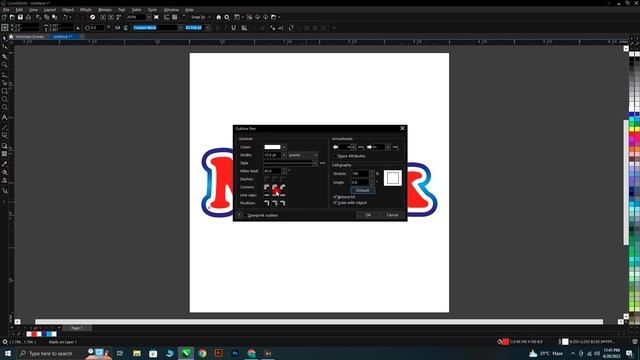Viewport: 640px width, 360px height.
Task: Click OK in Outline Pen dialog
Action: tap(368, 215)
